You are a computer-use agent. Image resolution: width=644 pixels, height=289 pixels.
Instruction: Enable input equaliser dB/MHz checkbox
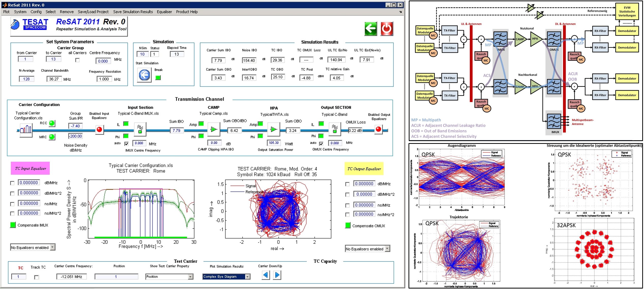(12, 183)
